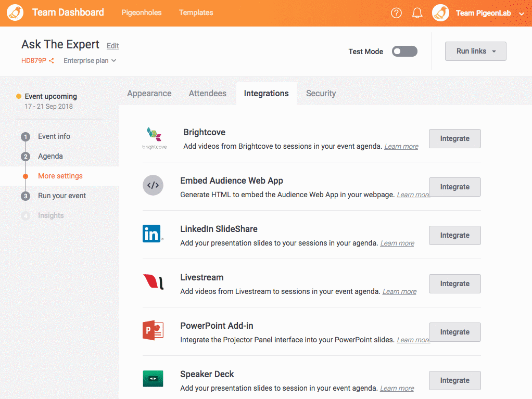
Task: Open the help question mark icon
Action: pyautogui.click(x=396, y=13)
